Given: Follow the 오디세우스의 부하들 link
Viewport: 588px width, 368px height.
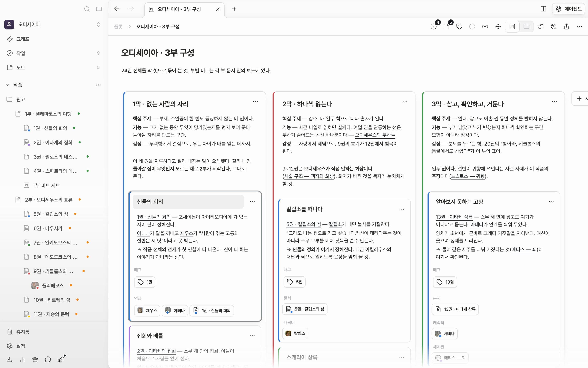Looking at the screenshot, I should (x=375, y=135).
